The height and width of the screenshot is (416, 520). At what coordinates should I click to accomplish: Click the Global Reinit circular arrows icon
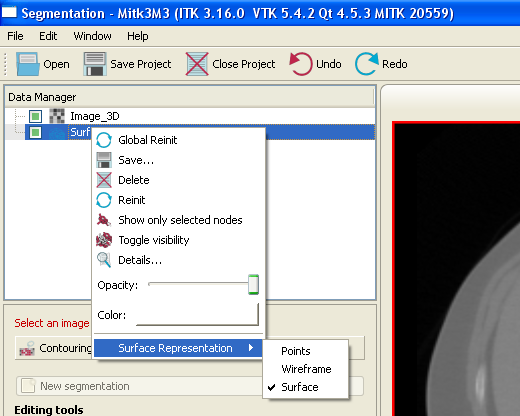pyautogui.click(x=104, y=140)
